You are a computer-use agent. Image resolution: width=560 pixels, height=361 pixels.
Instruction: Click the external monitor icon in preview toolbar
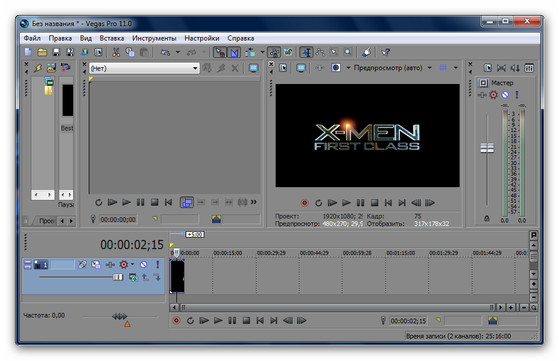[301, 68]
